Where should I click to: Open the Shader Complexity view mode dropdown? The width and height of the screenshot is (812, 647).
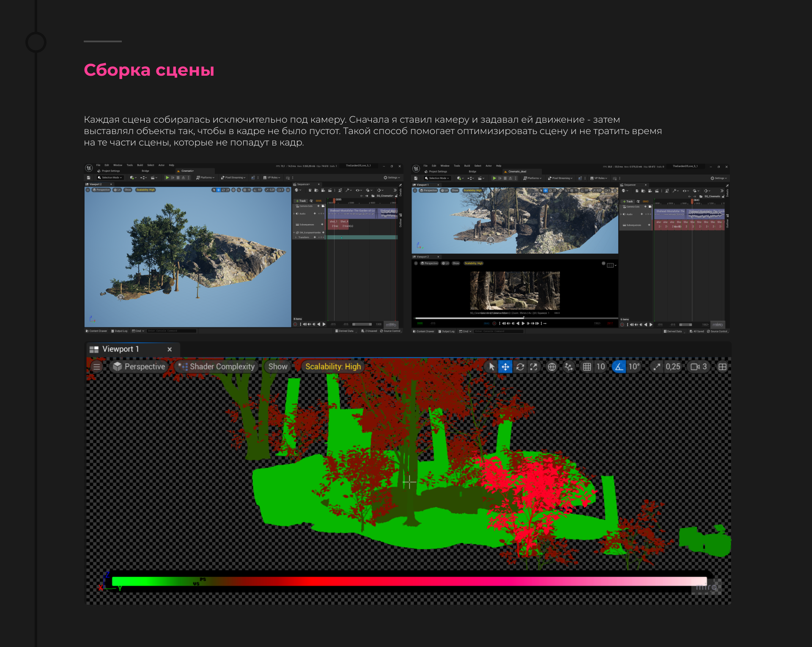point(217,367)
